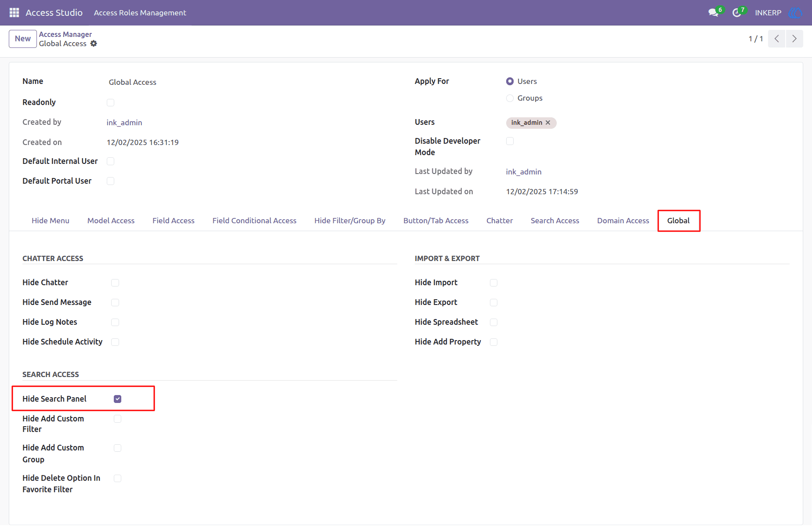Enable the Hide Chatter checkbox
The width and height of the screenshot is (812, 526).
point(115,283)
